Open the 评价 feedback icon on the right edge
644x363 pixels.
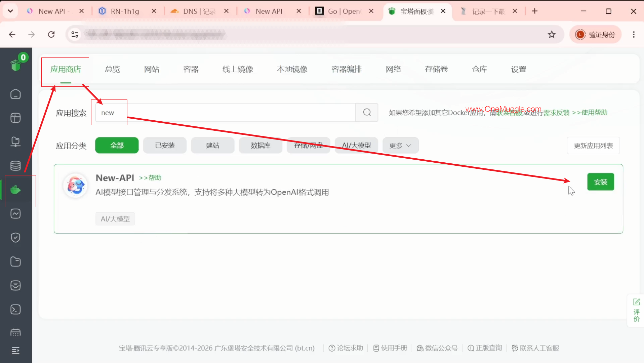tap(636, 310)
